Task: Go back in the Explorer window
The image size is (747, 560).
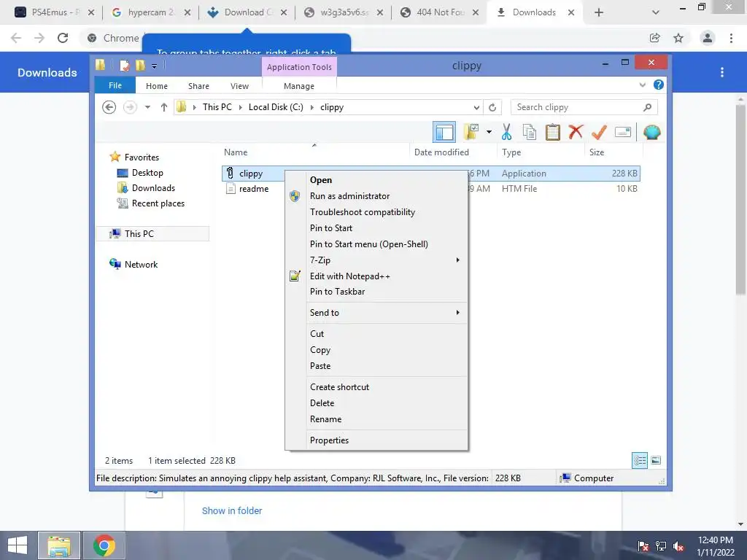Action: coord(109,107)
